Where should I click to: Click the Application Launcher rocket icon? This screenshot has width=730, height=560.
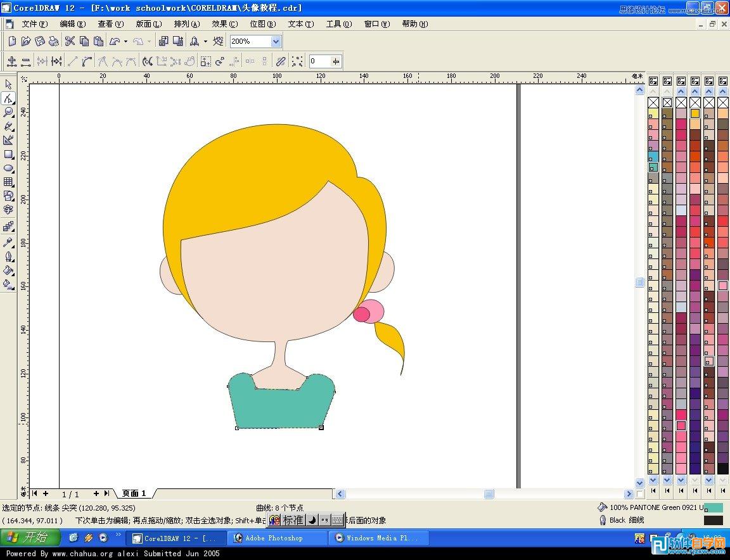click(195, 41)
